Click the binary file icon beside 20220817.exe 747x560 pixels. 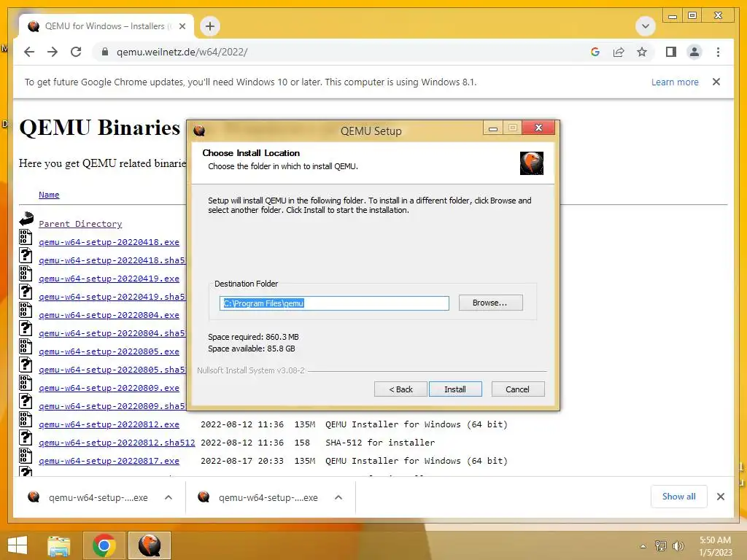pyautogui.click(x=26, y=456)
